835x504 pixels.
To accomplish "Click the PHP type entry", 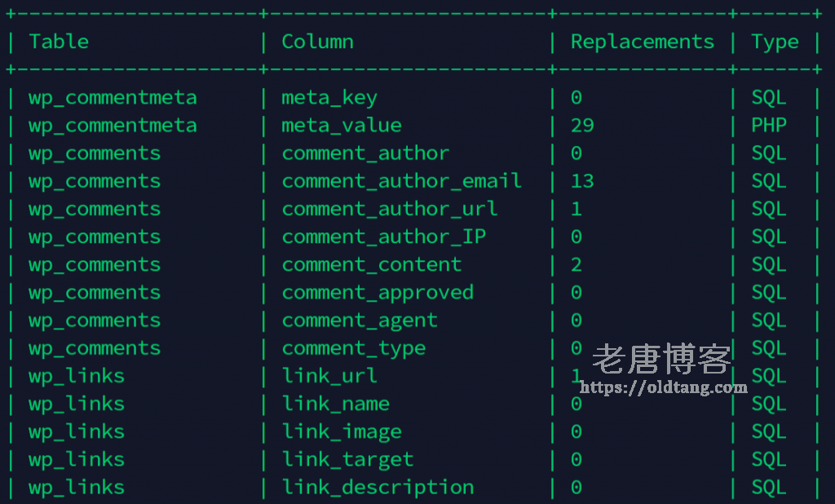I will (768, 126).
